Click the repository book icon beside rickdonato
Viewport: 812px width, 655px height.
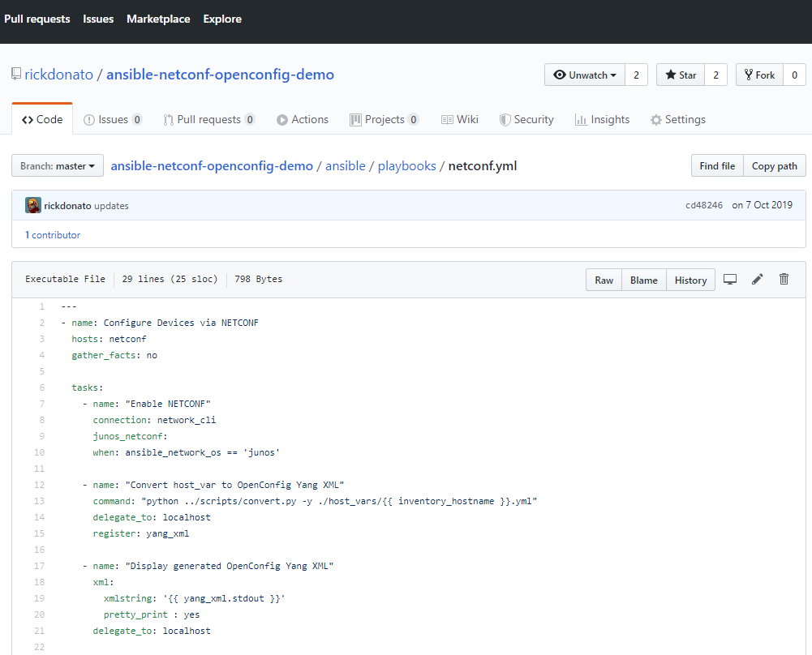tap(16, 74)
